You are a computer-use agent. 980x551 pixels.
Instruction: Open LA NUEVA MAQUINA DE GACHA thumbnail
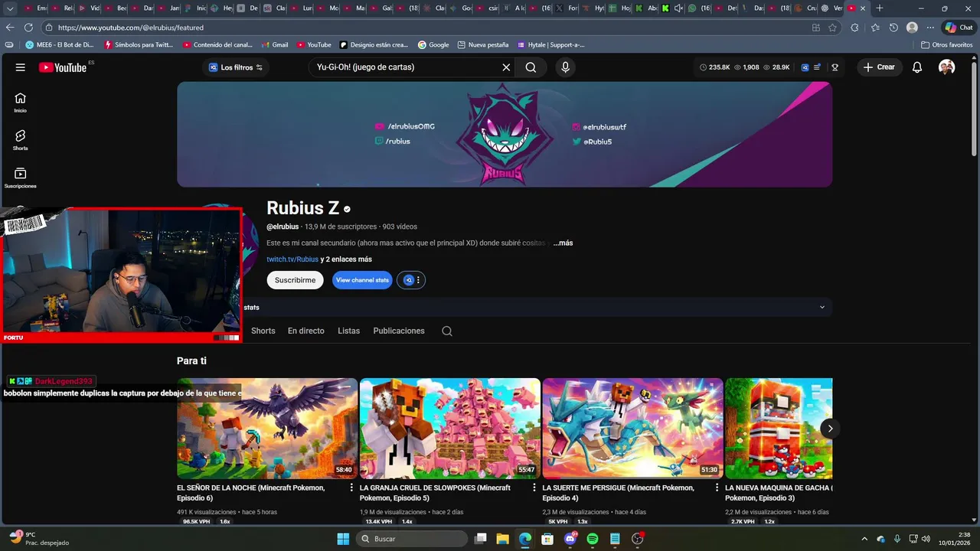[x=779, y=429]
